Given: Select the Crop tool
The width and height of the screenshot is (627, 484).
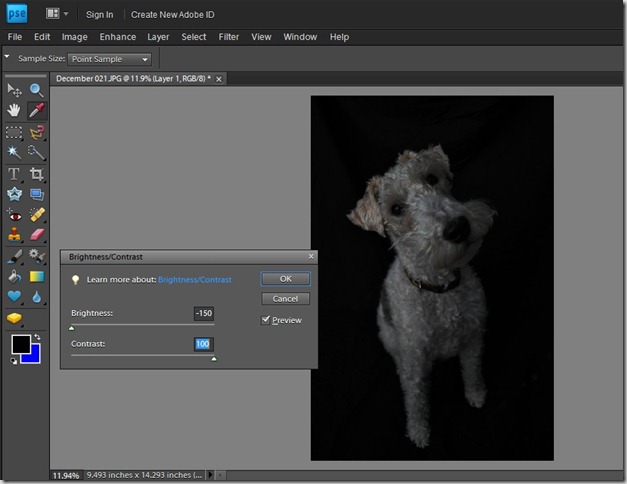Looking at the screenshot, I should [x=37, y=174].
